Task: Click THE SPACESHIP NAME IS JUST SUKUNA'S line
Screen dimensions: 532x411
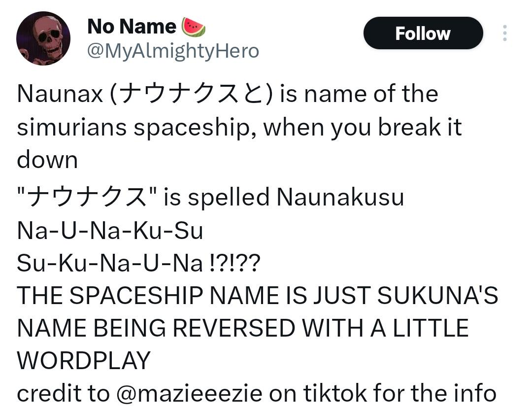Action: 258,295
